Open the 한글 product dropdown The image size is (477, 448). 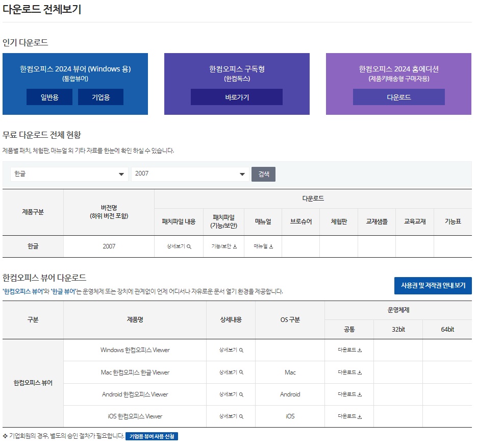[x=69, y=174]
